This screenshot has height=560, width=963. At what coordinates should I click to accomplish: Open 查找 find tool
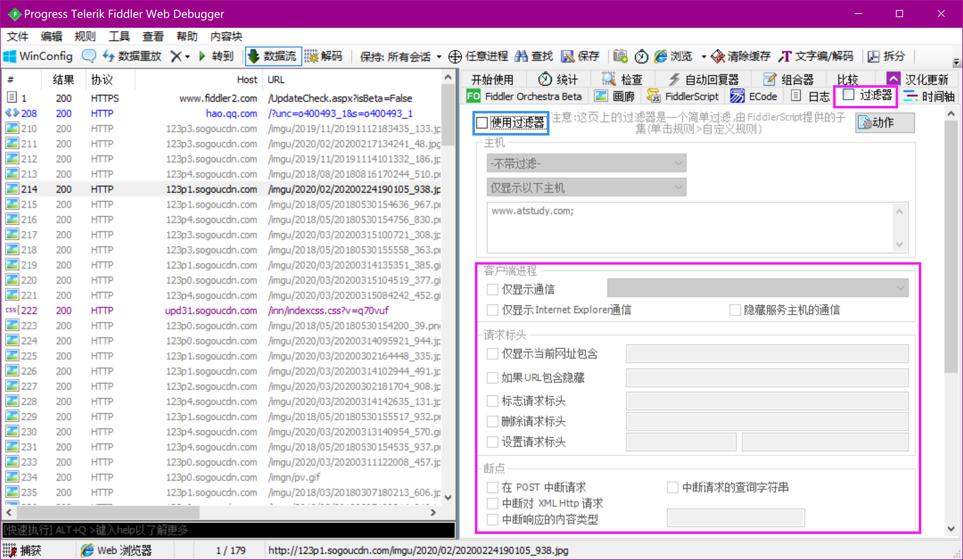pos(533,56)
